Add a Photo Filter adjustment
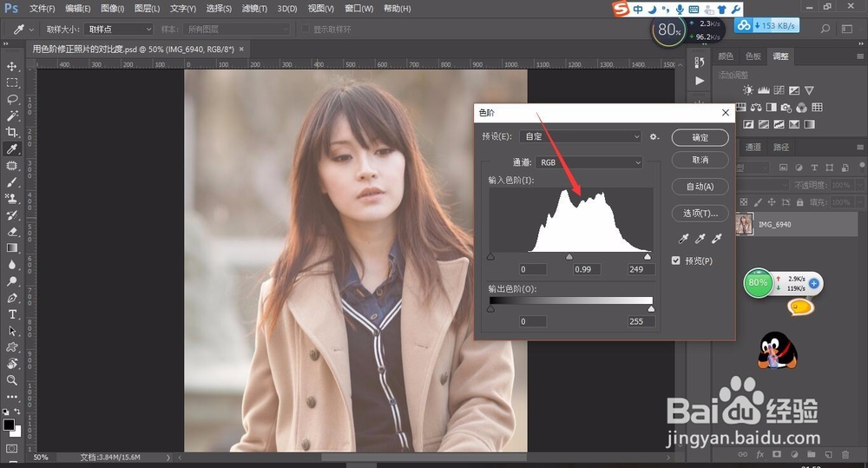The width and height of the screenshot is (868, 468). (x=786, y=108)
